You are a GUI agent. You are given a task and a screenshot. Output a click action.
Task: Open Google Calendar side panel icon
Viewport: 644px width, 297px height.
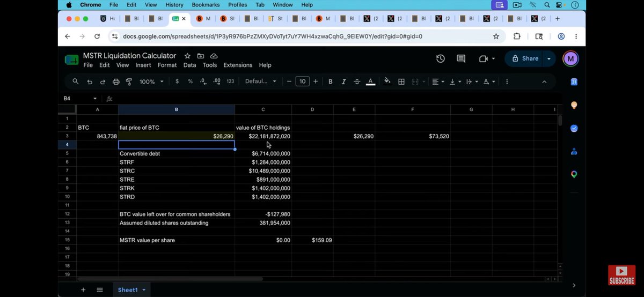[574, 82]
